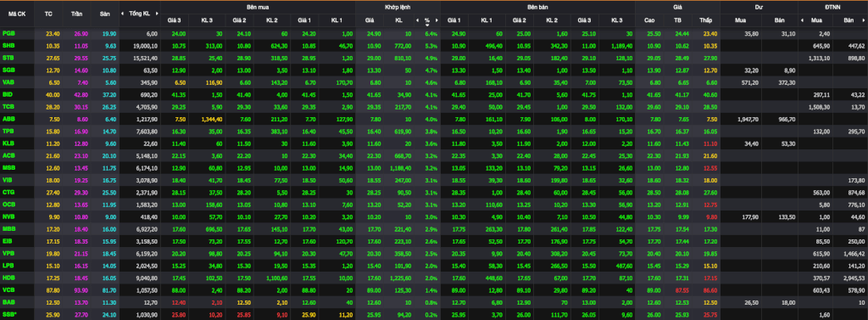Open ticker SSB*
The image size is (868, 320).
[10, 314]
